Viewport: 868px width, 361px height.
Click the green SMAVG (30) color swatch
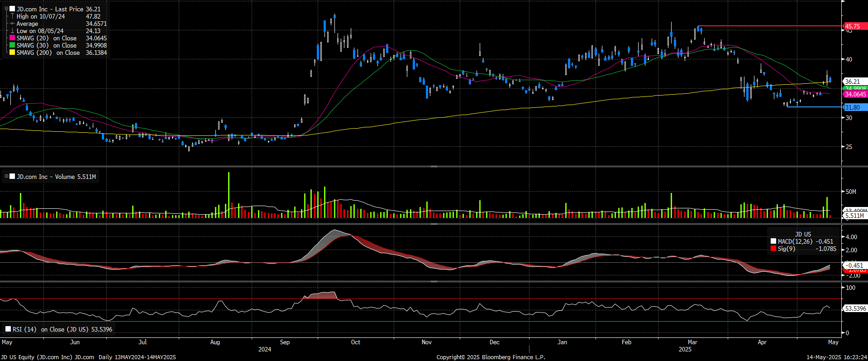[12, 45]
